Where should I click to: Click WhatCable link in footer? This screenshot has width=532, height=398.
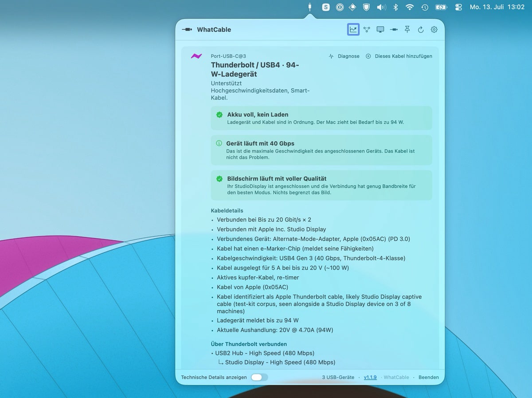pos(396,377)
